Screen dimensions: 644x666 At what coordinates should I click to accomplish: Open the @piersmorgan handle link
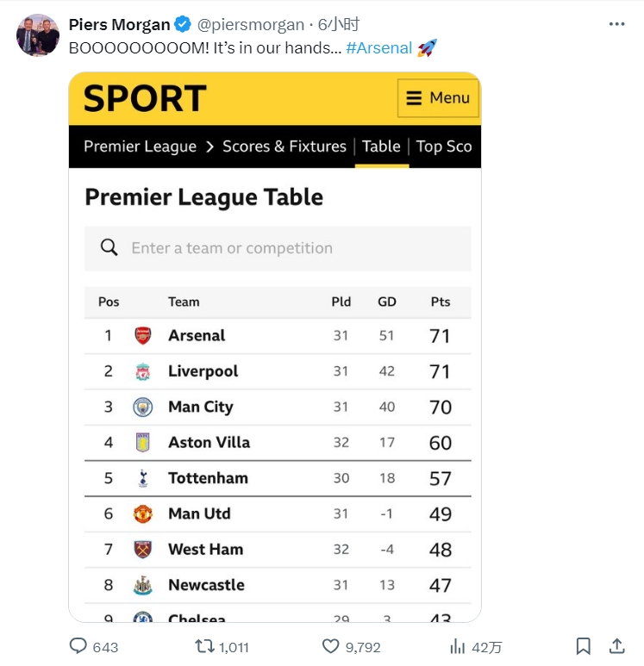(251, 24)
